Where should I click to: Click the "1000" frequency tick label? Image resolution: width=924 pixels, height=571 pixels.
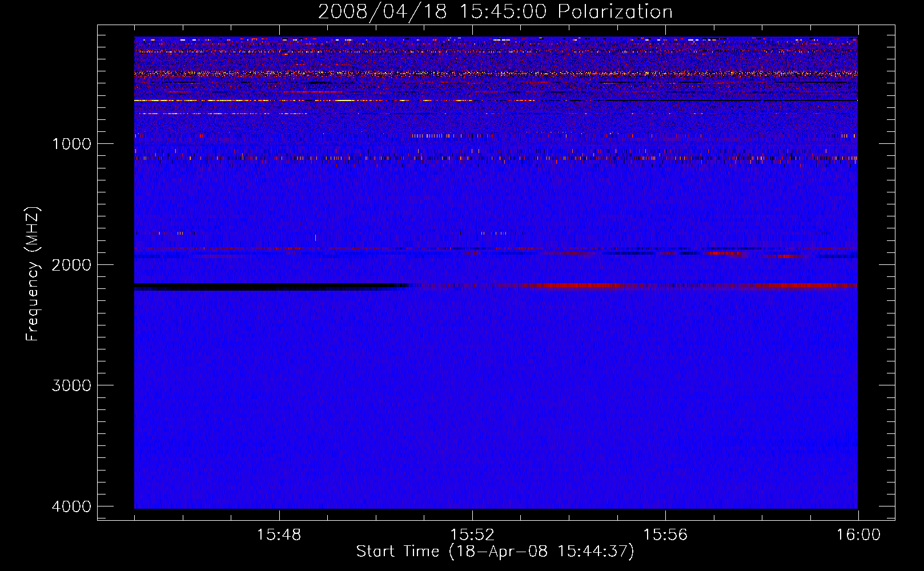[x=71, y=143]
